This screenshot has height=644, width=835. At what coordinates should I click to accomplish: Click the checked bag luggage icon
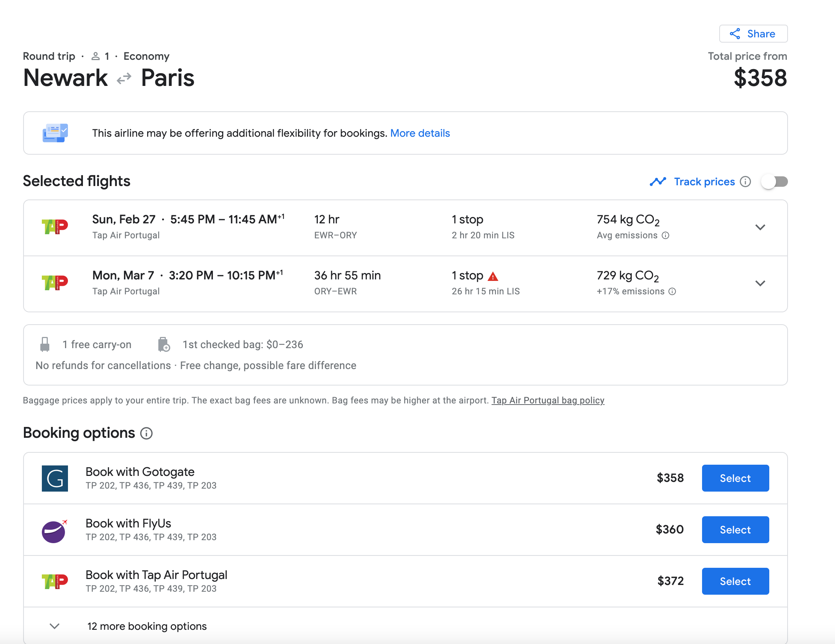pos(164,344)
